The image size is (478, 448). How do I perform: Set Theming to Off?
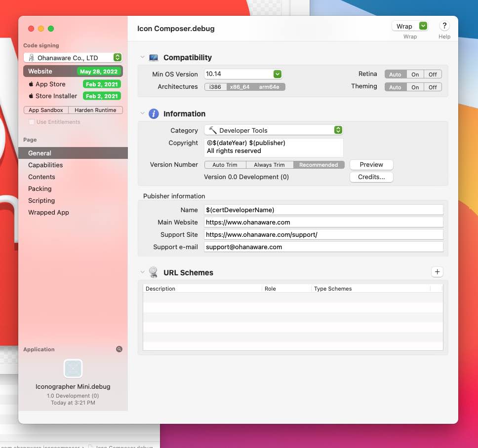pos(432,87)
